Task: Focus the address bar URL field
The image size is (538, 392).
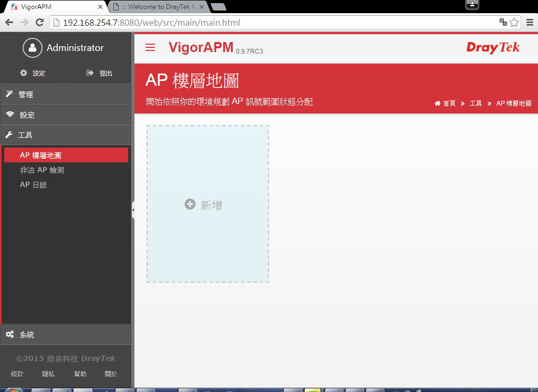Action: tap(274, 23)
